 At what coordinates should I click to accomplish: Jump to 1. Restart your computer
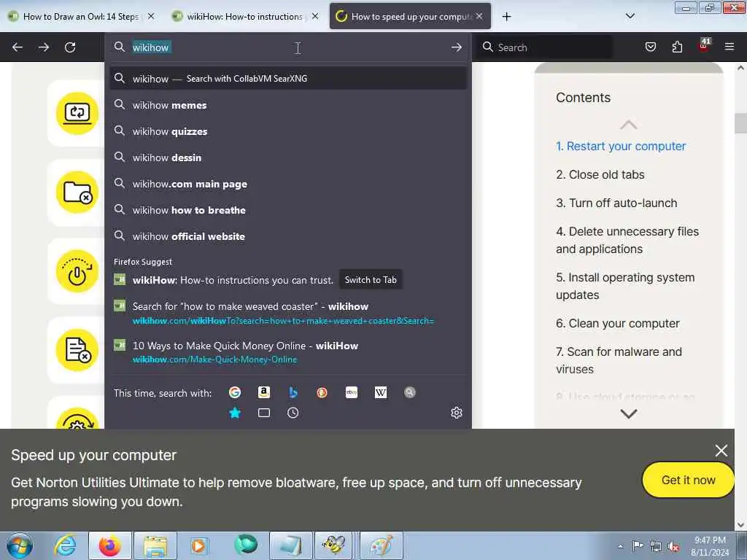(x=621, y=146)
